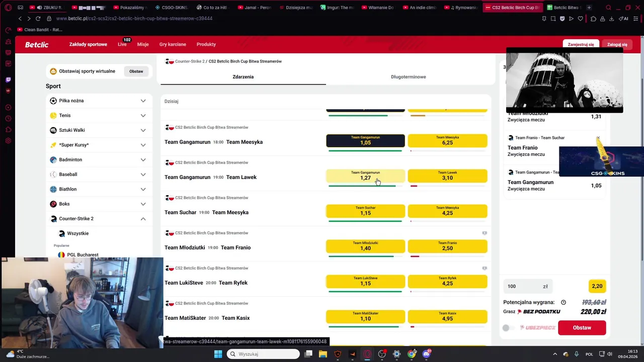644x362 pixels.
Task: Remove Team Franio bet with X icon
Action: coord(598,138)
